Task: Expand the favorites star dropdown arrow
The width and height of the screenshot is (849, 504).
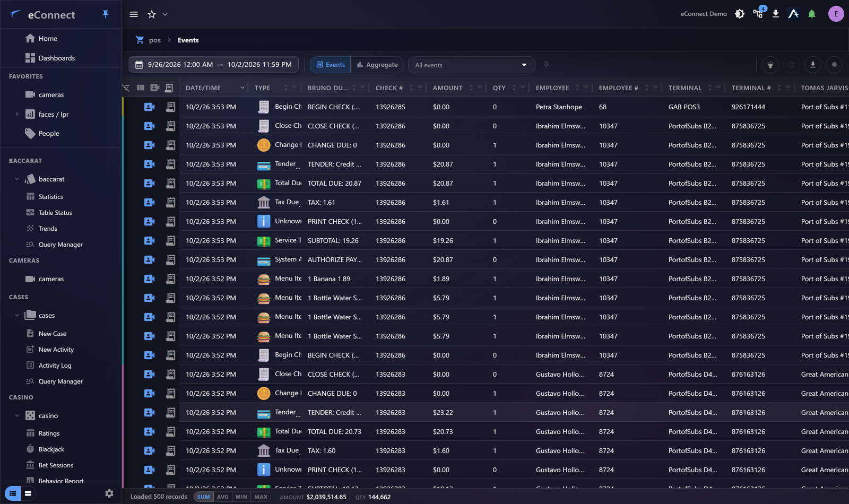Action: pos(165,14)
